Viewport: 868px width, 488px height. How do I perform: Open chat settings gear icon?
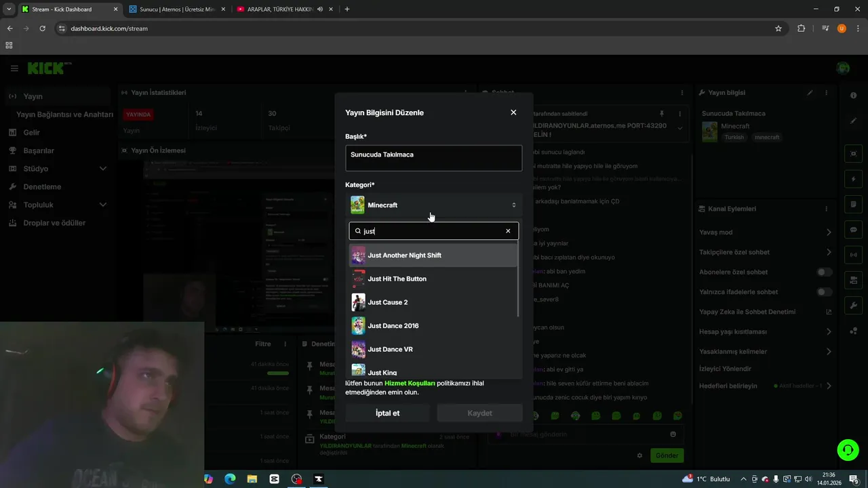point(639,455)
